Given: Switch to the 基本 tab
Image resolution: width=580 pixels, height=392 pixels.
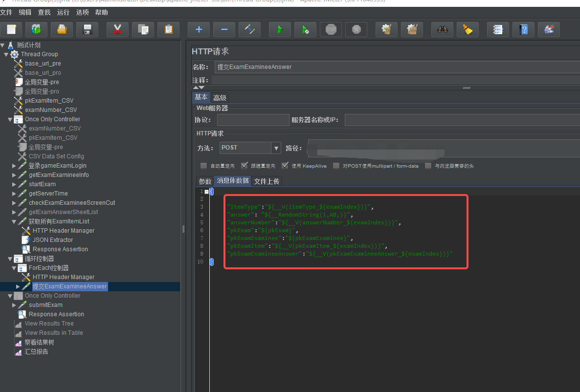Looking at the screenshot, I should coord(201,97).
